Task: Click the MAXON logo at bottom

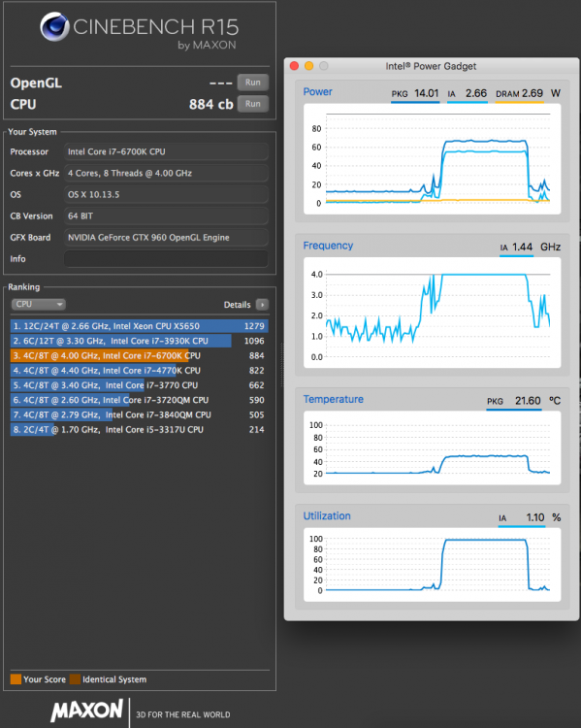Action: (x=86, y=711)
